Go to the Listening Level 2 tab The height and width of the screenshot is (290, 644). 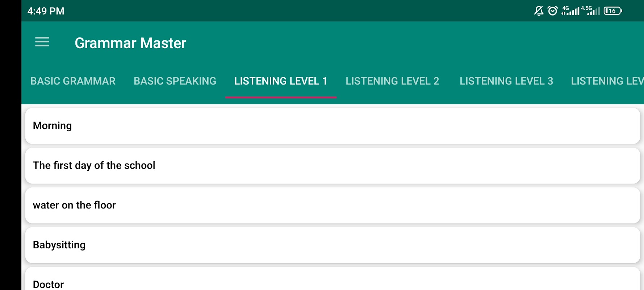(x=392, y=81)
